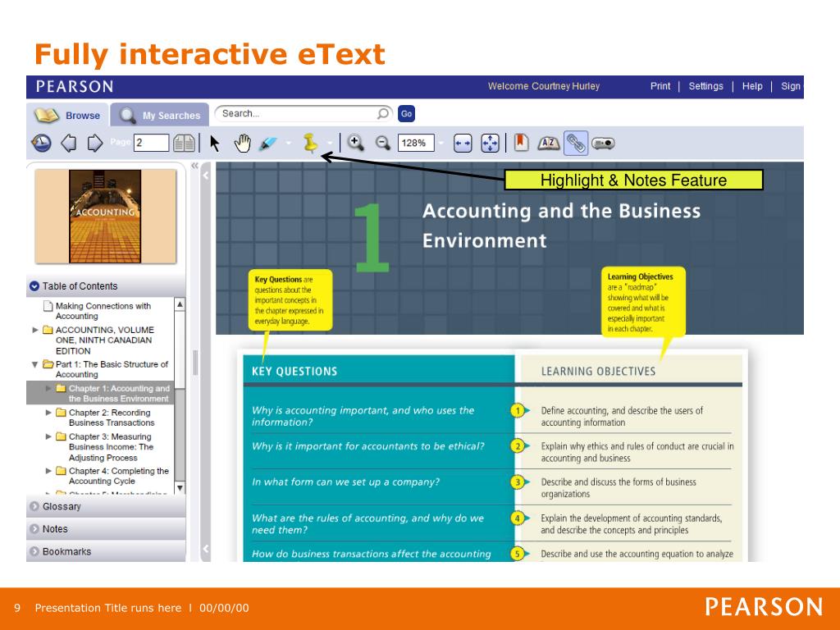Click the 128% zoom value field
The height and width of the screenshot is (630, 840).
[416, 143]
